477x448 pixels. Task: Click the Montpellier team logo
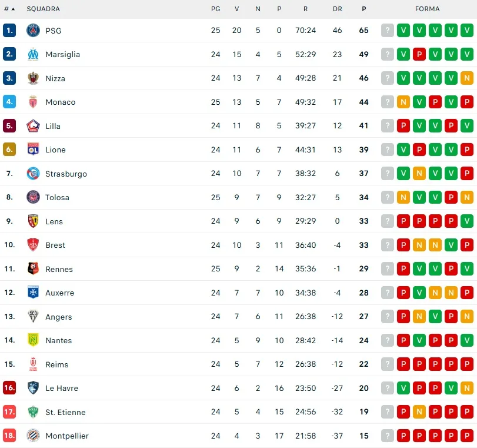click(x=33, y=436)
